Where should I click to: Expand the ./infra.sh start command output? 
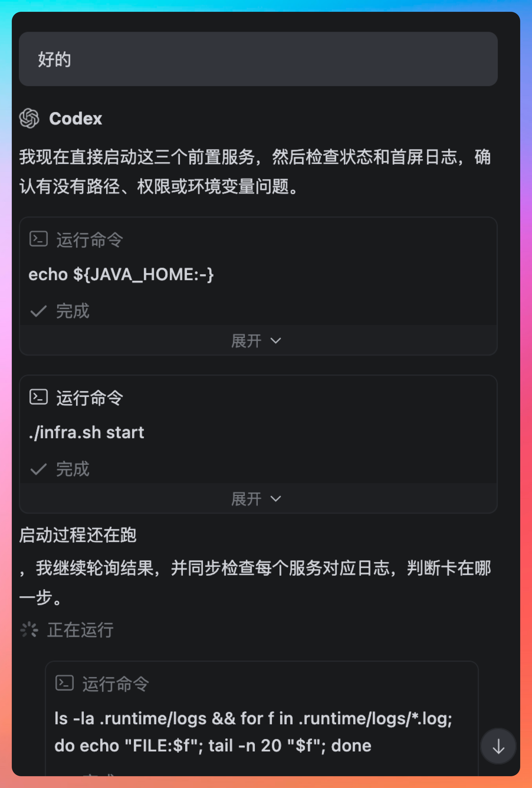[x=256, y=498]
